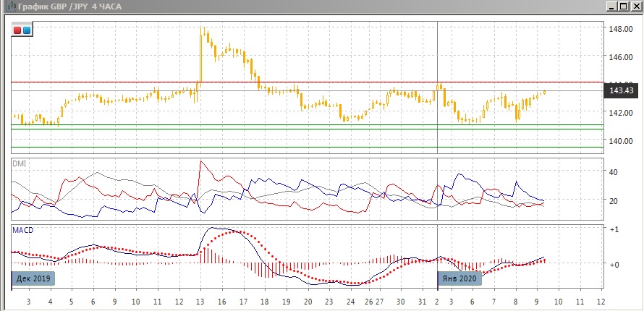This screenshot has width=644, height=311.
Task: Click date 24 on the time axis
Action: click(x=350, y=301)
